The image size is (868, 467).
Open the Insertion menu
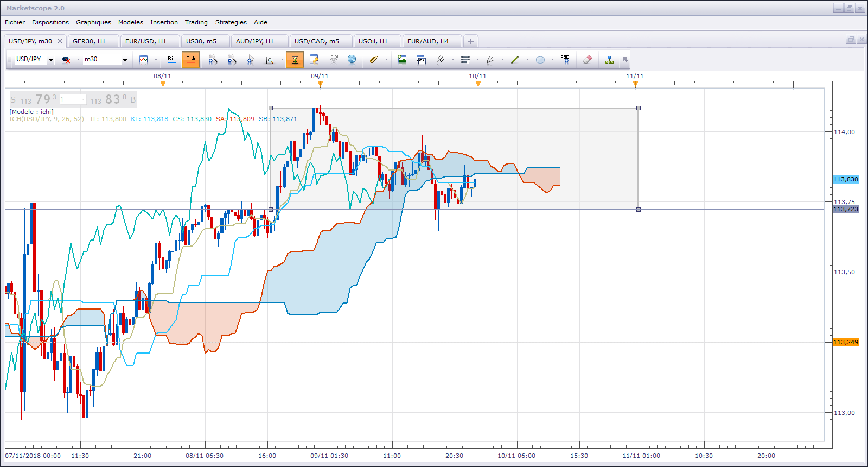click(x=164, y=22)
